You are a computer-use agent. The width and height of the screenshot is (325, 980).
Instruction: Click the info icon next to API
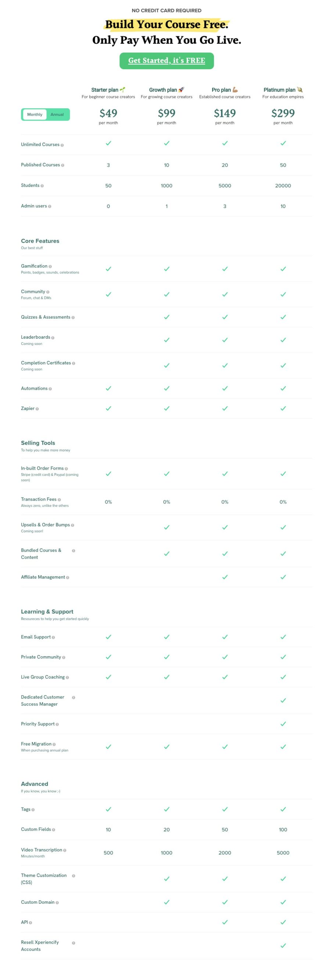point(31,923)
